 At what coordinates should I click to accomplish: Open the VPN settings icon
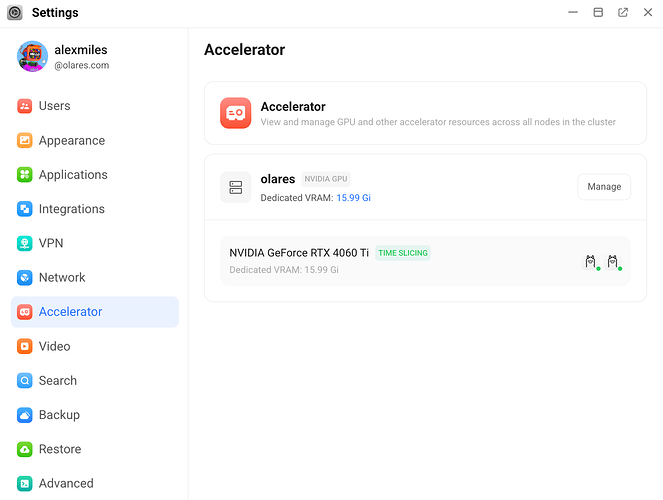[25, 243]
